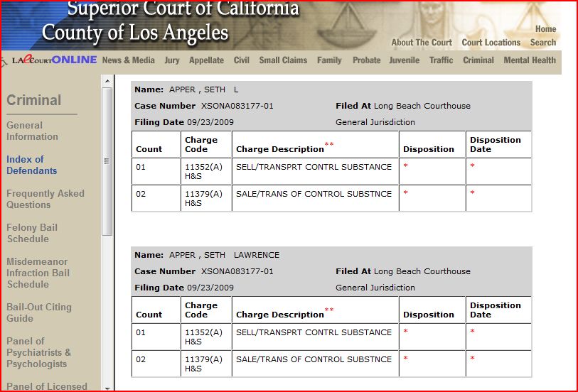This screenshot has height=392, width=578.
Task: Click the Criminal sidebar heading
Action: coord(34,100)
